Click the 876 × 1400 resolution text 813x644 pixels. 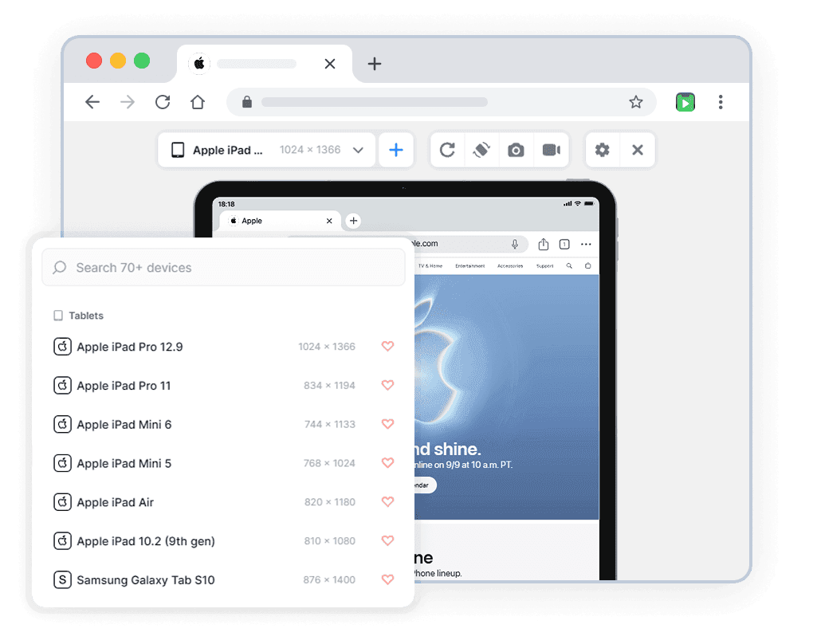329,579
